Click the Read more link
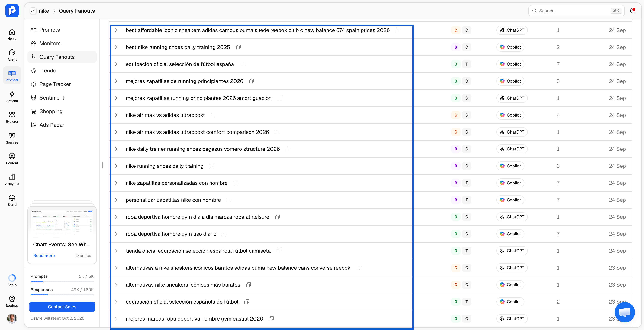Image resolution: width=644 pixels, height=330 pixels. [44, 256]
